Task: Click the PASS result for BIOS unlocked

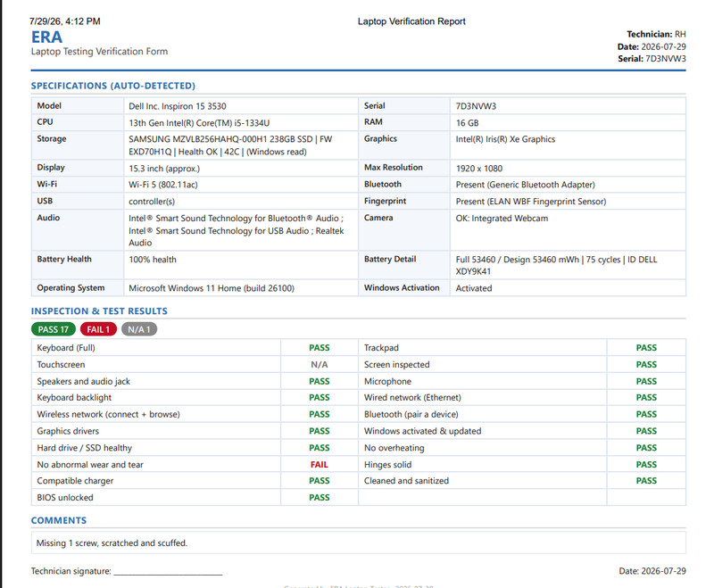Action: [x=320, y=497]
